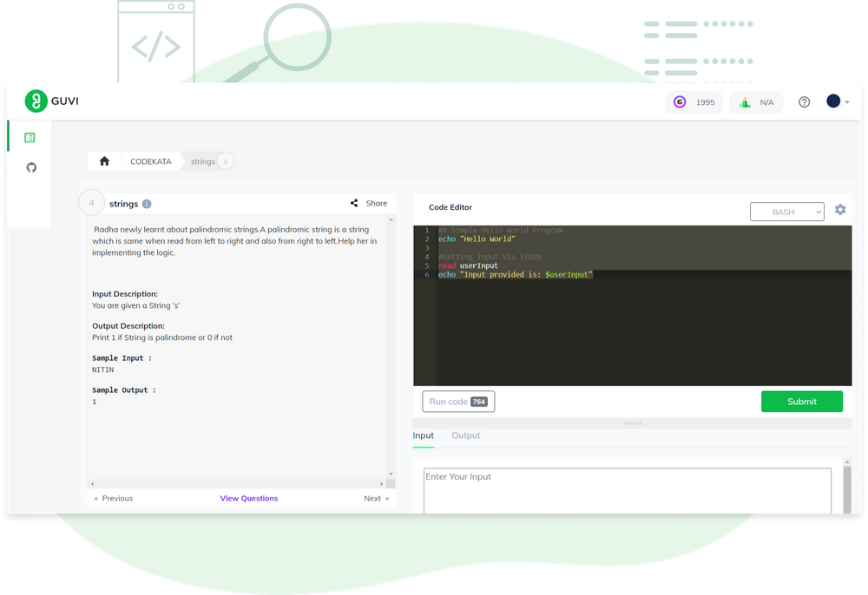Screen dimensions: 868x595
Task: Click the Run code button
Action: pos(458,401)
